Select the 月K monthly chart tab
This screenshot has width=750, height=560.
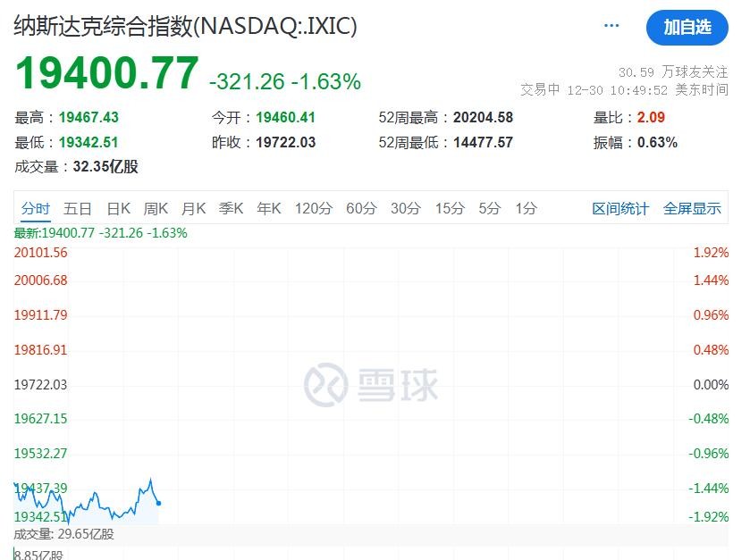click(193, 208)
